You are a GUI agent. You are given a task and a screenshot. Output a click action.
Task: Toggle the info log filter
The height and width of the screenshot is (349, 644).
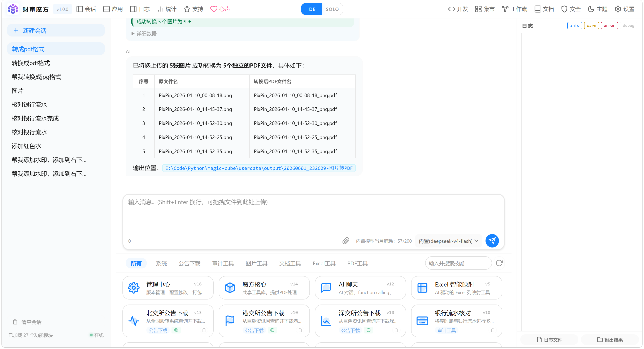574,26
